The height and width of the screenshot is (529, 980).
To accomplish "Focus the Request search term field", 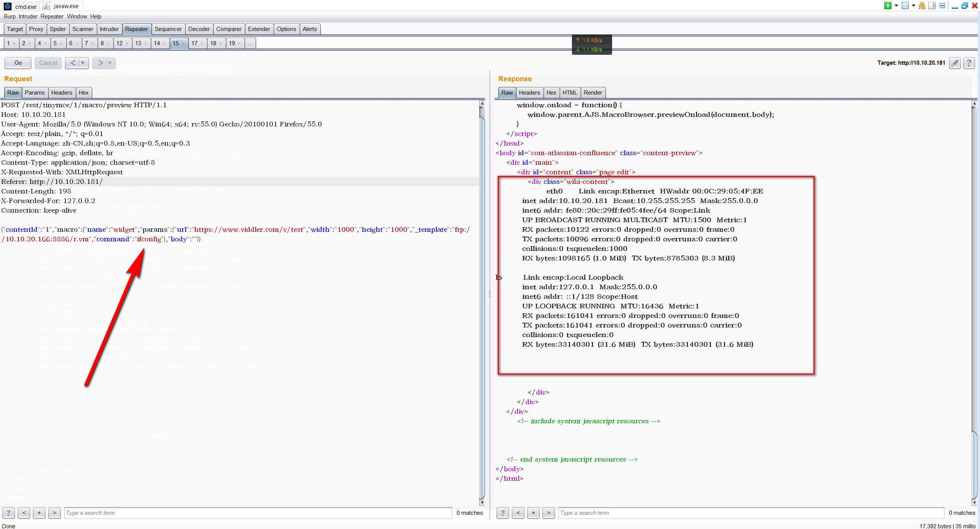I will click(x=258, y=513).
